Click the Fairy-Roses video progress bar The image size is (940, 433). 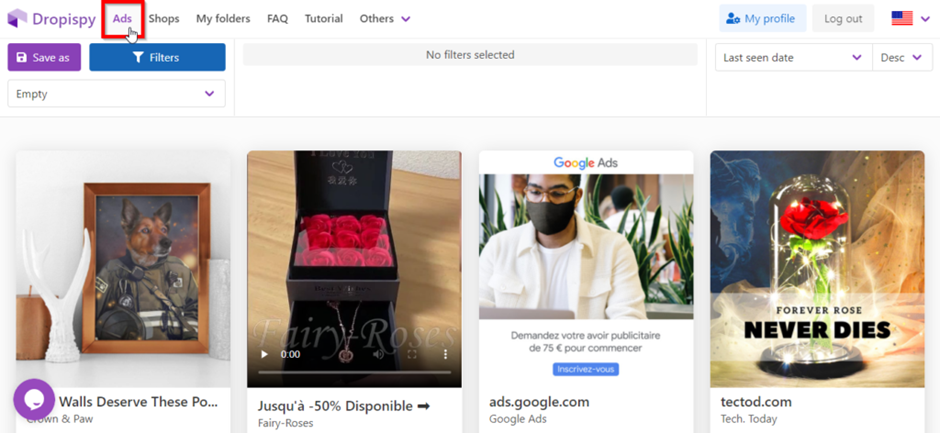[x=354, y=372]
